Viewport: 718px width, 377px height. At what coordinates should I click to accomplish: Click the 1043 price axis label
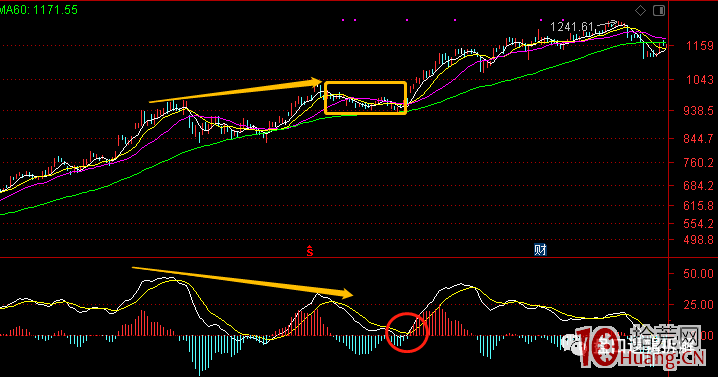click(x=700, y=80)
